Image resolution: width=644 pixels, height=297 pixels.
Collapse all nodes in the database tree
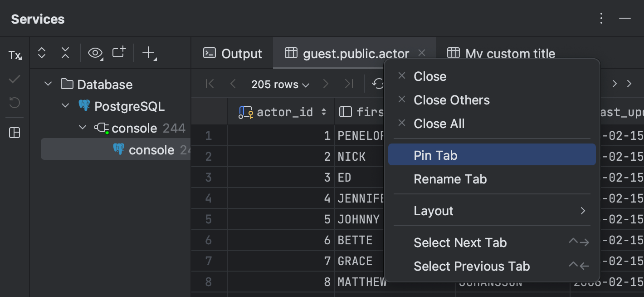(x=65, y=53)
